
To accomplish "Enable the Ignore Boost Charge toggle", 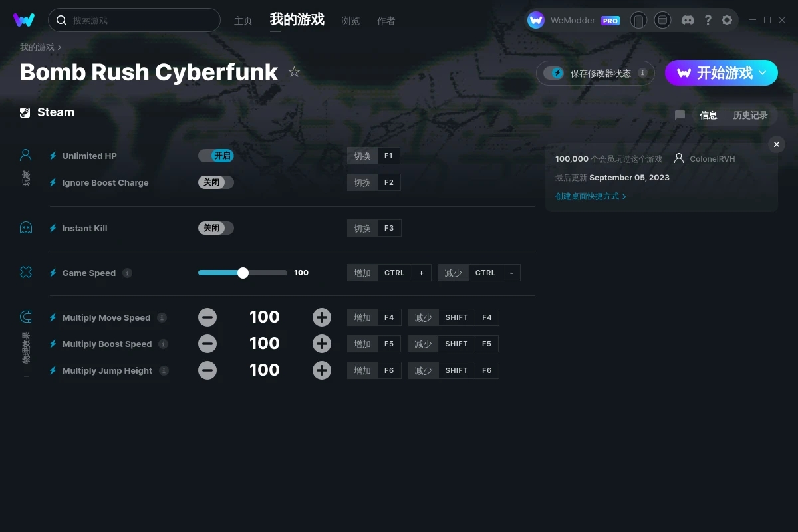I will 216,182.
